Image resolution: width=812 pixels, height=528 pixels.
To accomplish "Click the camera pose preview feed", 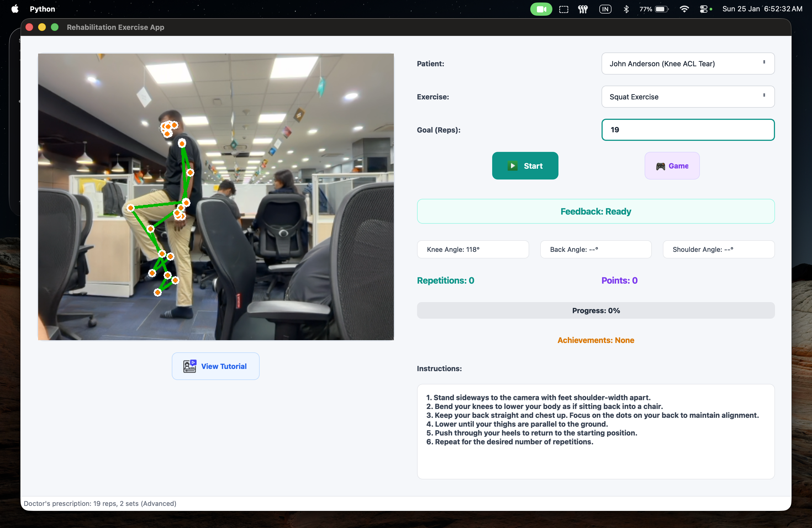I will [216, 197].
